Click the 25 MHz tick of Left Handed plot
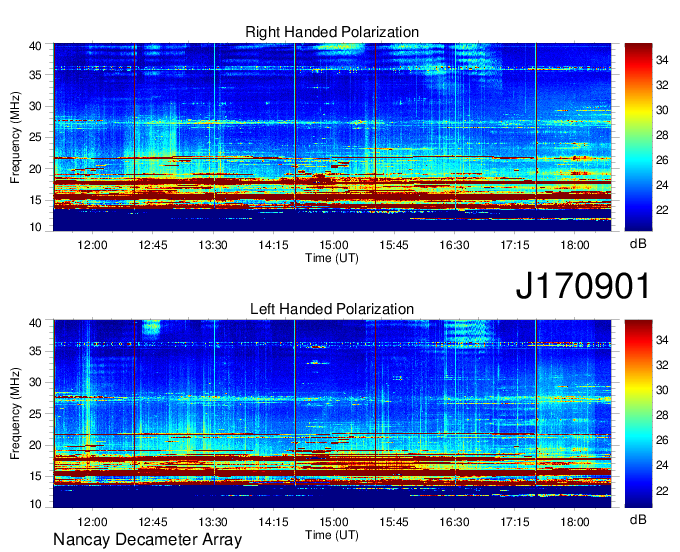The image size is (680, 552). point(36,414)
